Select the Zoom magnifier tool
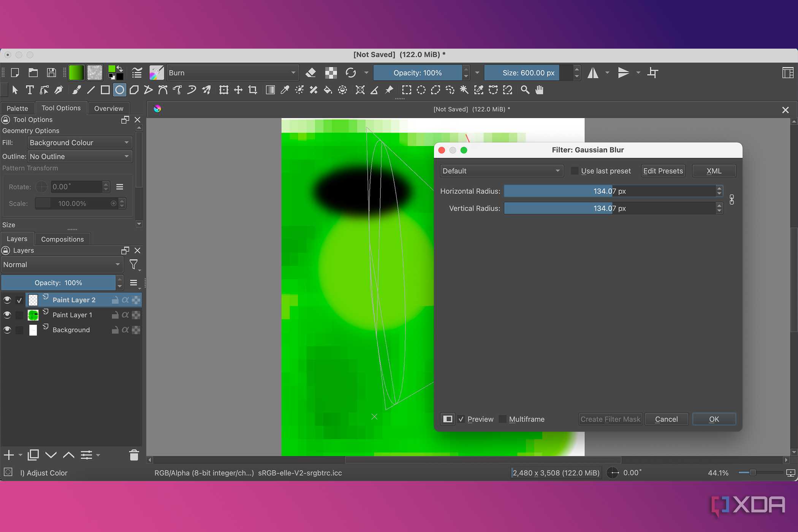 pos(525,90)
